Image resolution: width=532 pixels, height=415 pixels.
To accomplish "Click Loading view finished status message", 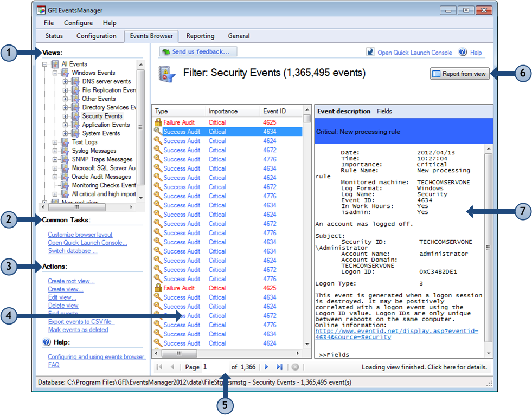I will pyautogui.click(x=424, y=367).
